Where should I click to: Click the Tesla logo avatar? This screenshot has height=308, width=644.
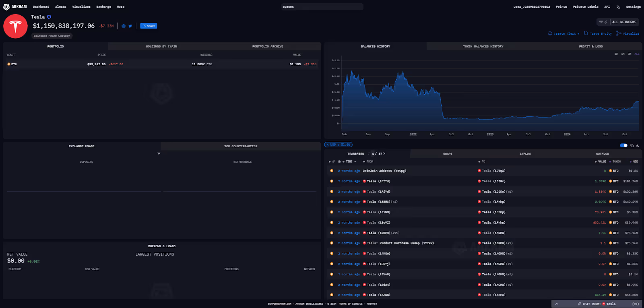point(15,26)
